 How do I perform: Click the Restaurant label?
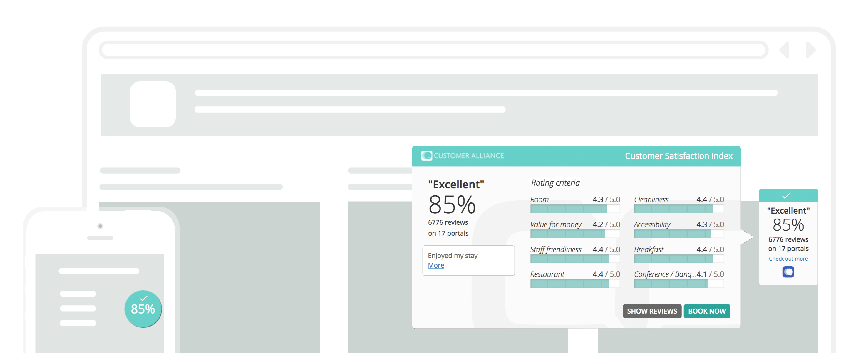click(547, 274)
